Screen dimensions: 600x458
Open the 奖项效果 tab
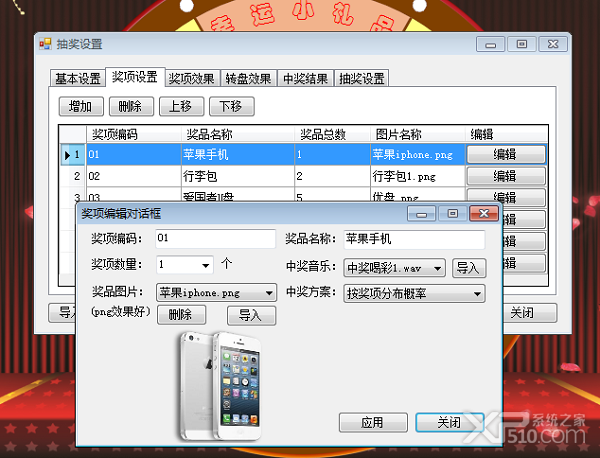[192, 78]
